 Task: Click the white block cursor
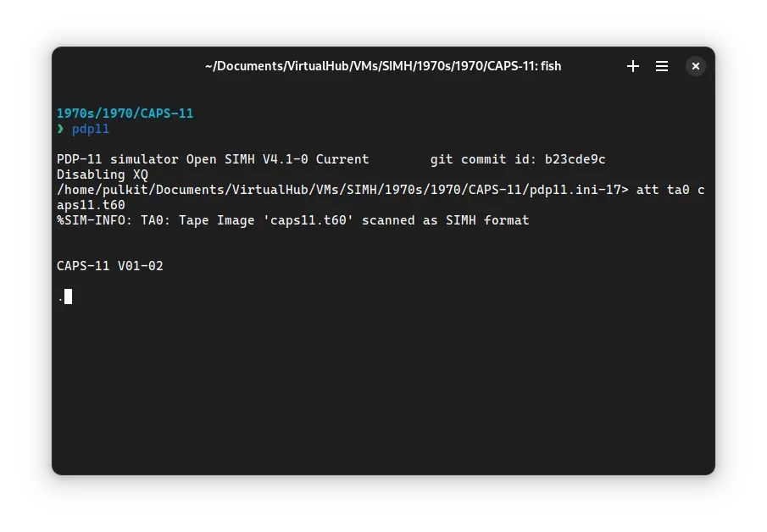click(68, 296)
